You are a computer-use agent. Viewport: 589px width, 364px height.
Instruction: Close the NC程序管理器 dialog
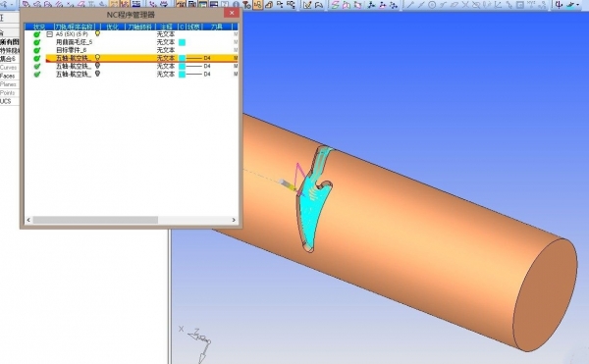[x=232, y=13]
